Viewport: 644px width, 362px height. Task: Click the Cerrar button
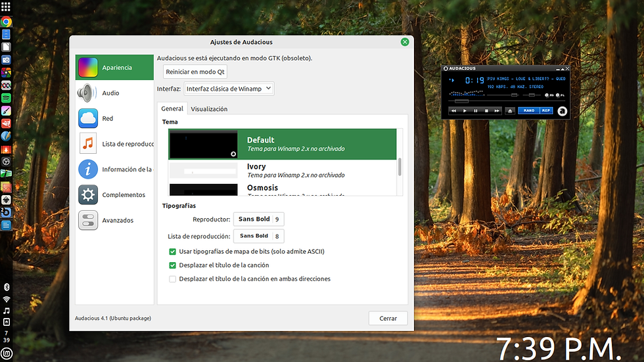point(388,318)
